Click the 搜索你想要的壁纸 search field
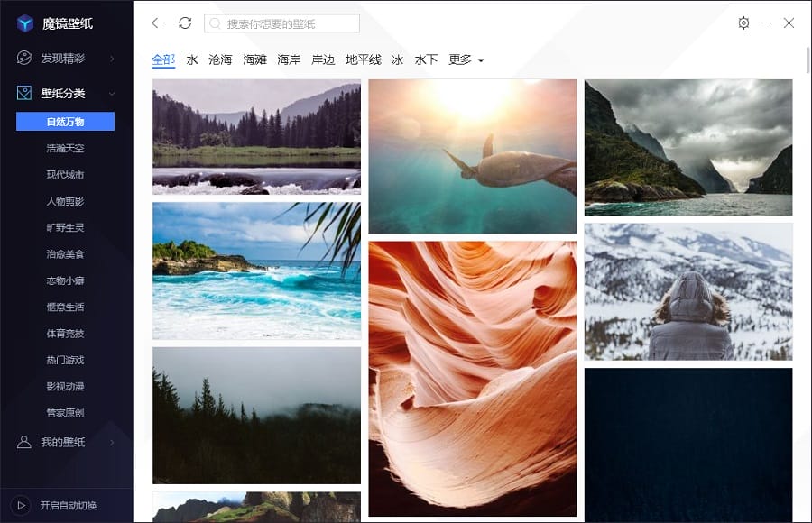The height and width of the screenshot is (523, 812). (x=281, y=23)
